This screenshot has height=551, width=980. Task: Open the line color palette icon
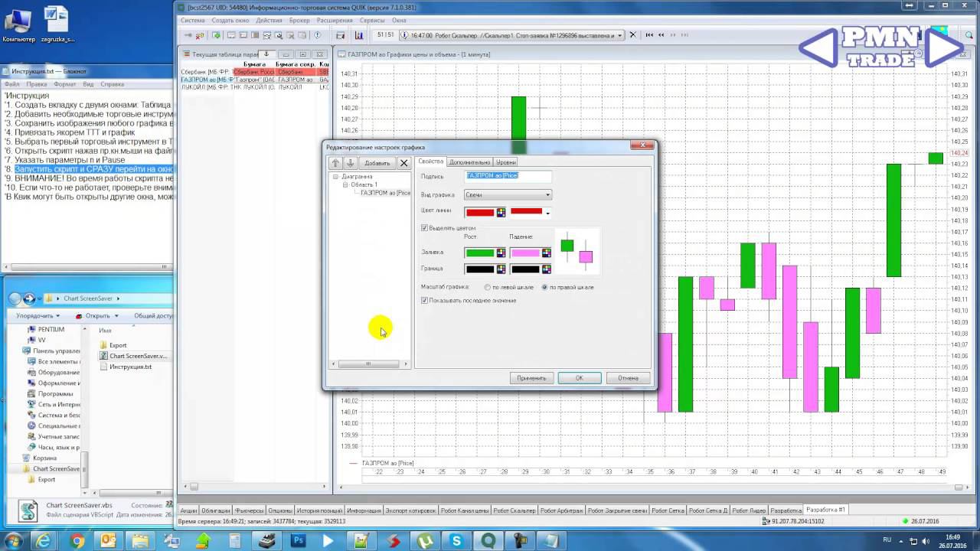(x=501, y=212)
